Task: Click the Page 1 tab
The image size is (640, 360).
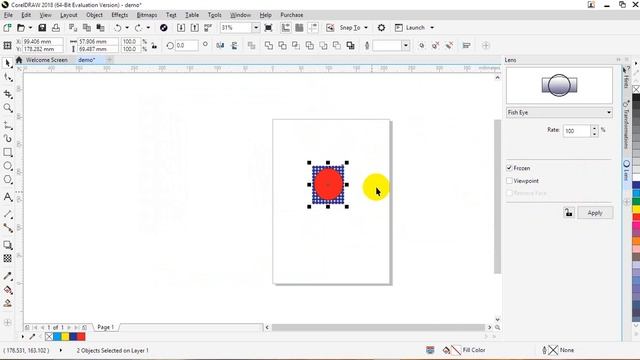Action: point(105,327)
